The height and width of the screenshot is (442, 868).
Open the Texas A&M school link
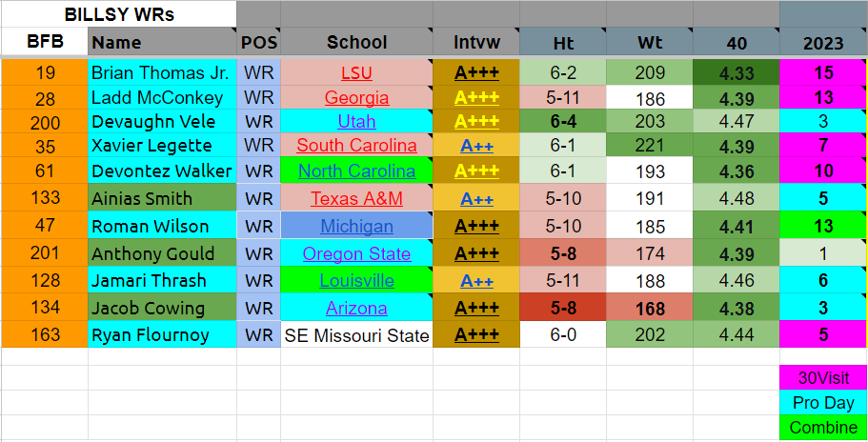pos(356,198)
